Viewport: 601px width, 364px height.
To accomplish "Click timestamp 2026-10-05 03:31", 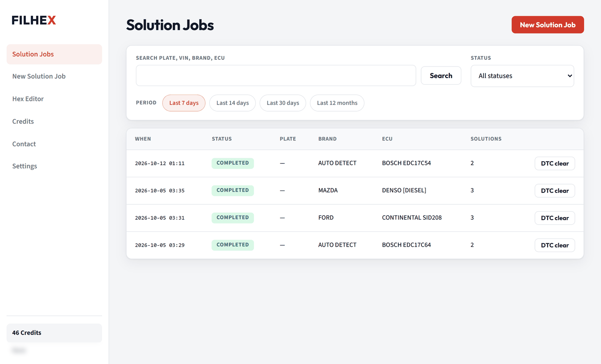I will [160, 218].
